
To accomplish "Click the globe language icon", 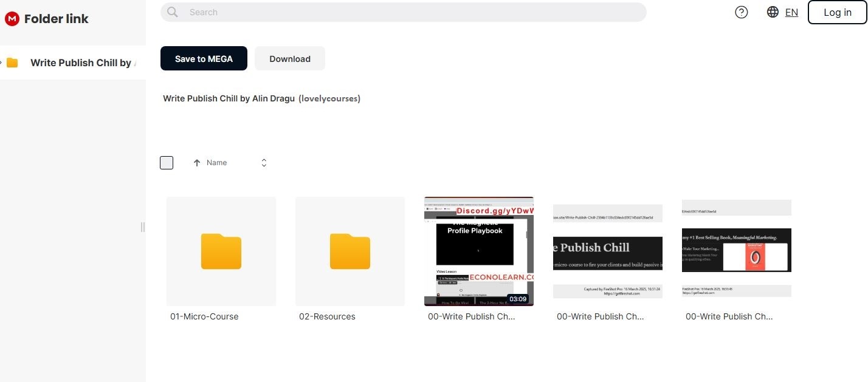I will pyautogui.click(x=773, y=12).
